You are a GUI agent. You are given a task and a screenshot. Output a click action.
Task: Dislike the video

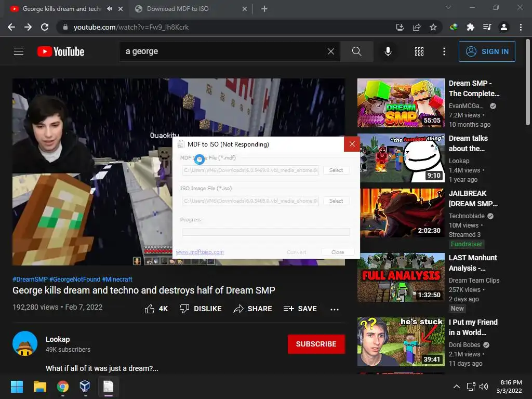(x=201, y=309)
